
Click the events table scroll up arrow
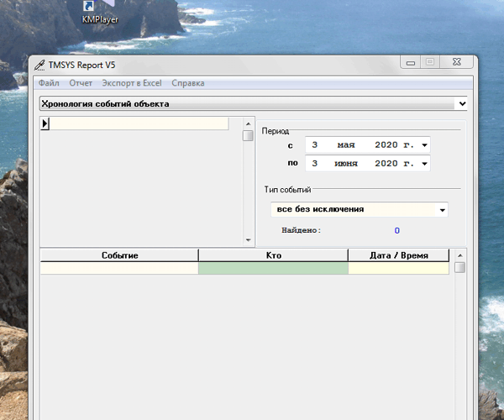[x=460, y=255]
